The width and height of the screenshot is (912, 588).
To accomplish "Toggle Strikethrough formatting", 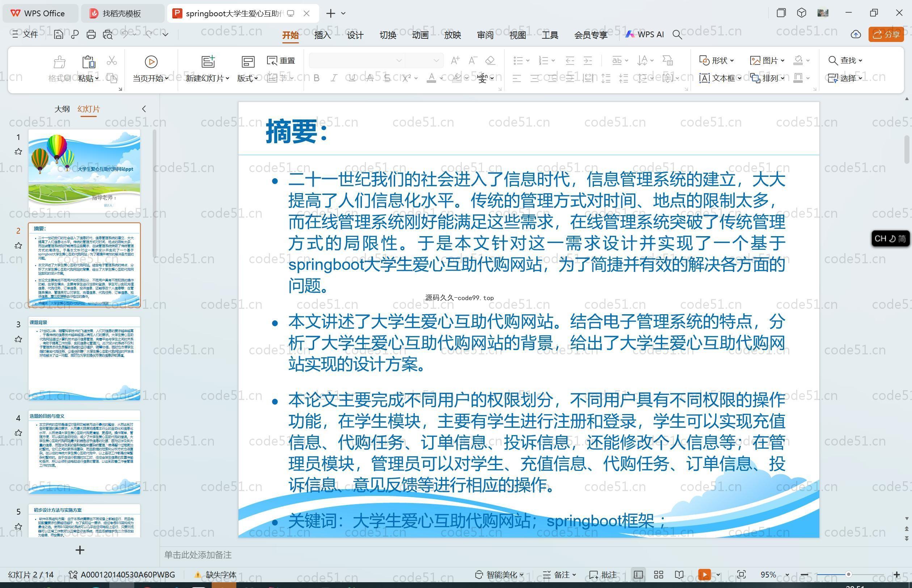I will tap(370, 78).
